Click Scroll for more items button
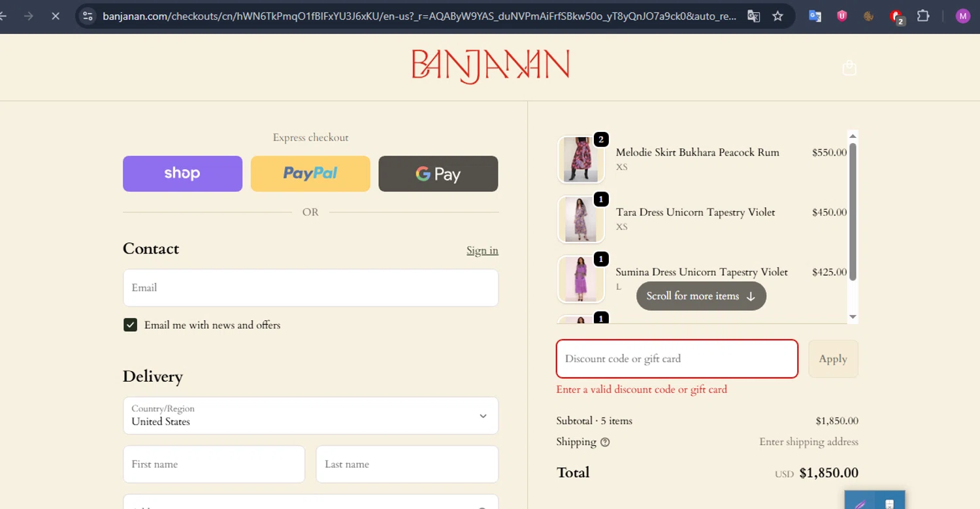The height and width of the screenshot is (509, 980). coord(701,296)
